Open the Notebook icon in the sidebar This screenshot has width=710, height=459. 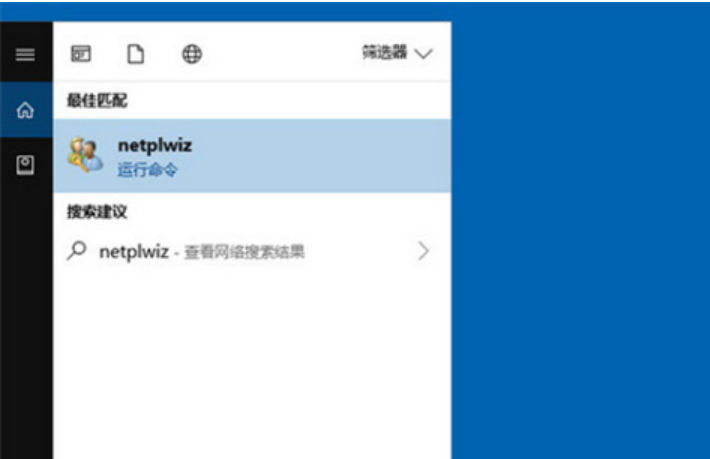(25, 165)
